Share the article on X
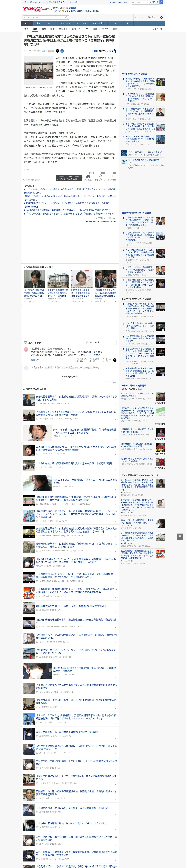This screenshot has width=186, height=868. pos(57,51)
